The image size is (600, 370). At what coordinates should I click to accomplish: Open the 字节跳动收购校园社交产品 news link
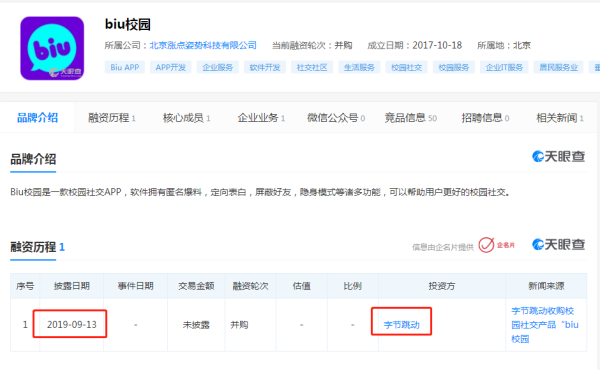[x=545, y=325]
